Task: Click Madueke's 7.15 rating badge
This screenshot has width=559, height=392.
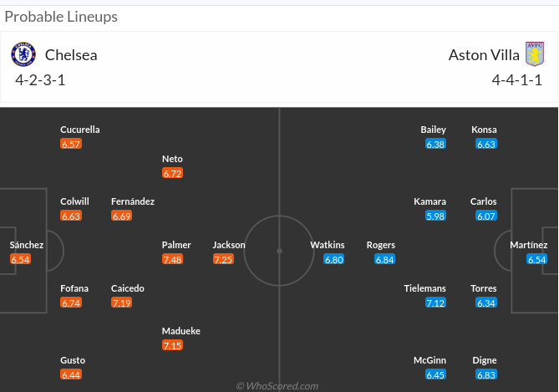Action: [x=172, y=346]
